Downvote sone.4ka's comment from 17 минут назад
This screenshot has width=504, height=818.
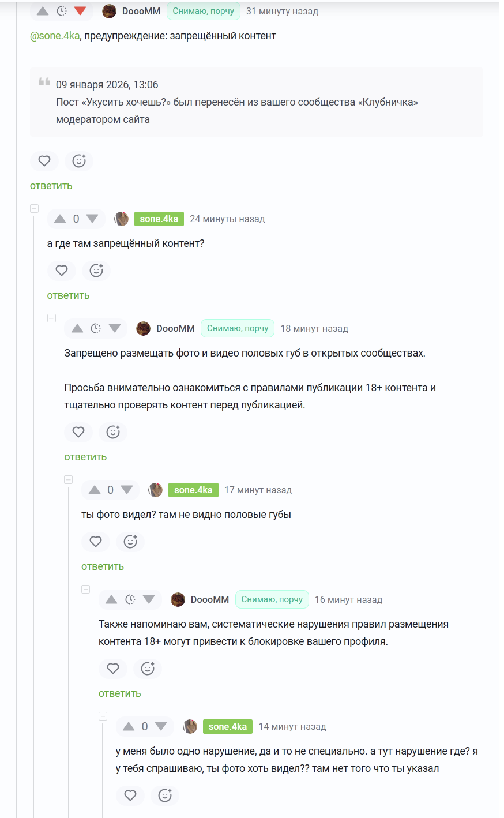tap(127, 490)
